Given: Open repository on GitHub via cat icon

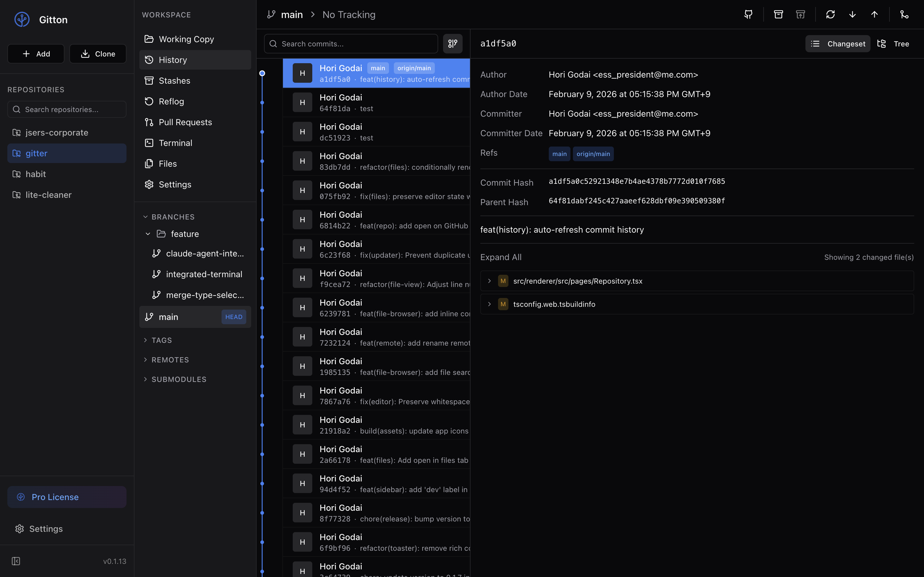Looking at the screenshot, I should [x=748, y=15].
